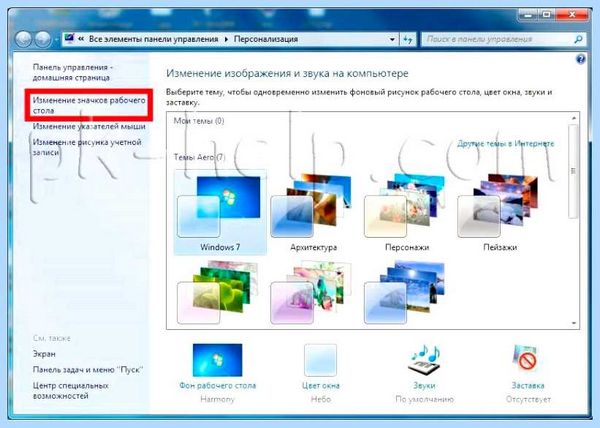Click the refresh button beside address bar

(408, 39)
